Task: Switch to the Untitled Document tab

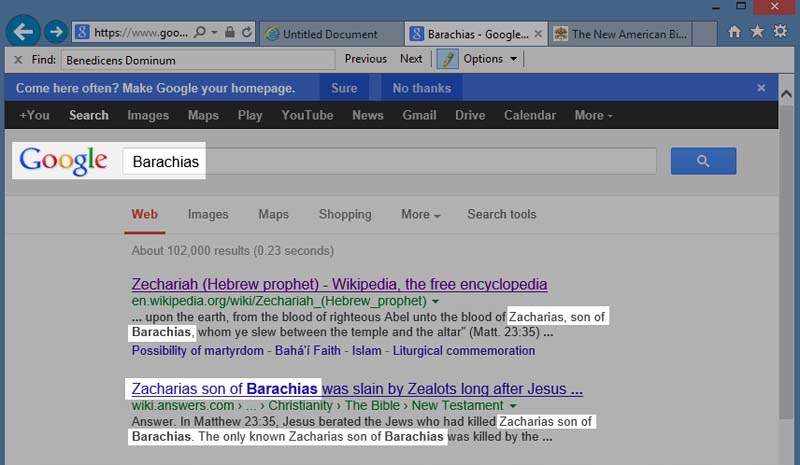Action: coord(331,34)
